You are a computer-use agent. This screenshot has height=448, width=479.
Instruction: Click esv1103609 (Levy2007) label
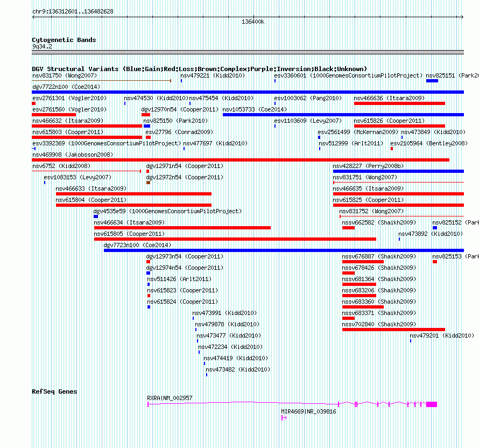pos(308,121)
